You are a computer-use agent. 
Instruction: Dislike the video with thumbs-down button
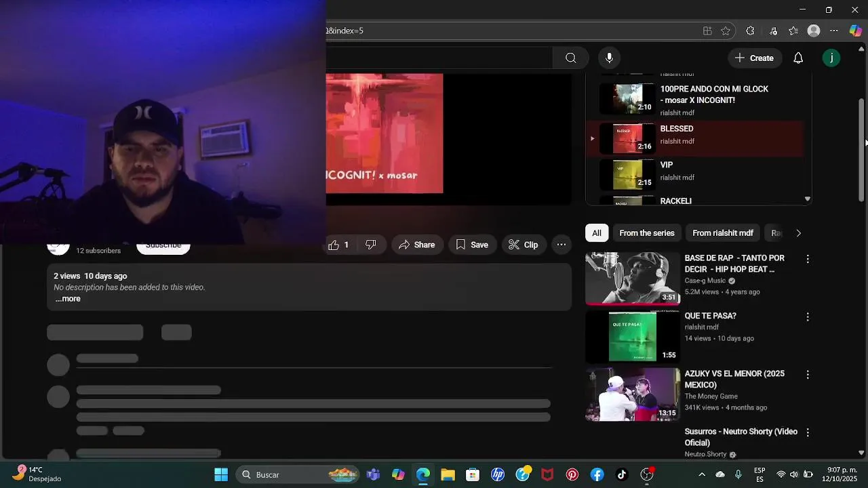point(371,245)
